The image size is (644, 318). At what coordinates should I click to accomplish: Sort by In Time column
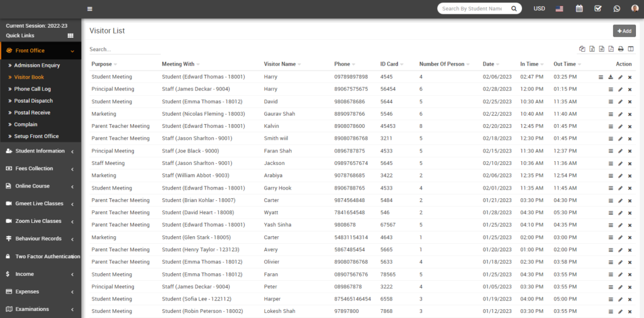(532, 64)
